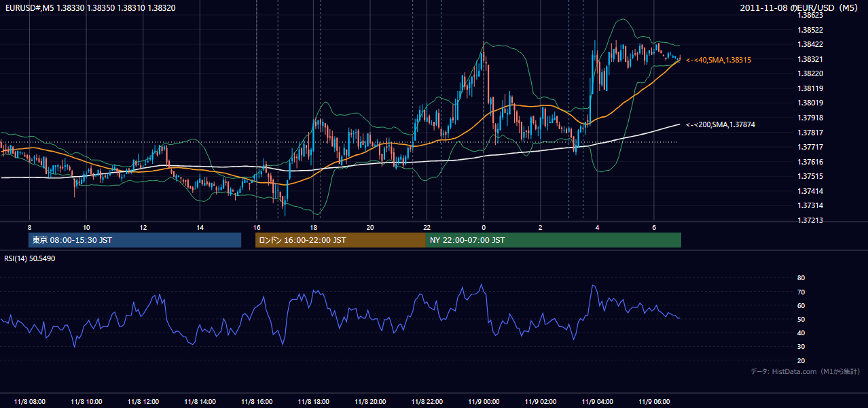Screen dimensions: 868x408
Task: Click RSI scale value 30
Action: point(801,347)
